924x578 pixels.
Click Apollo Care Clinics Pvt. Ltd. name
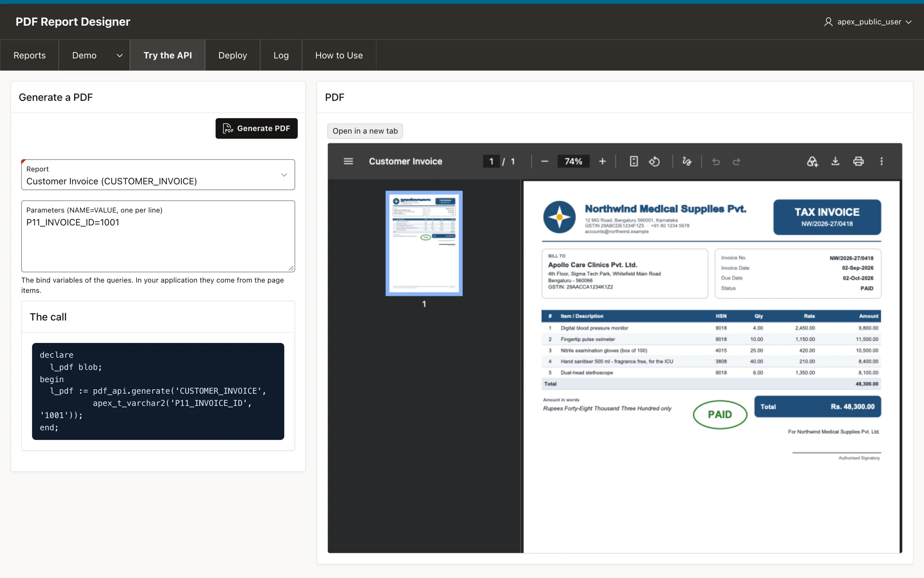click(593, 265)
